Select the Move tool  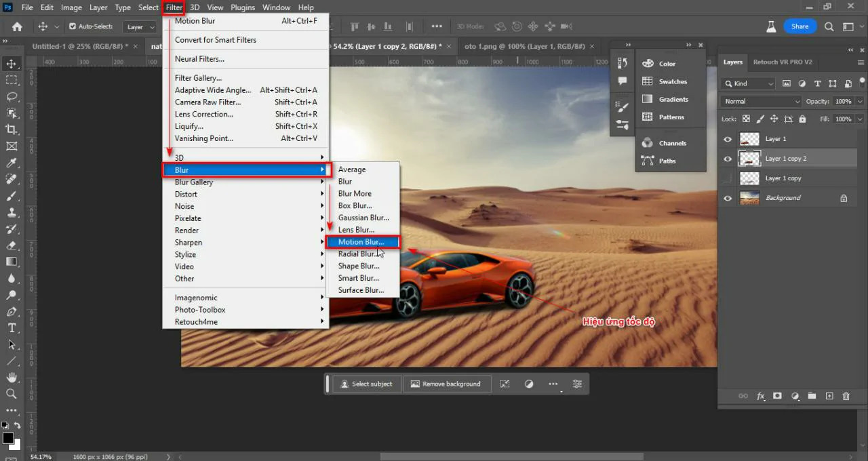coord(11,63)
